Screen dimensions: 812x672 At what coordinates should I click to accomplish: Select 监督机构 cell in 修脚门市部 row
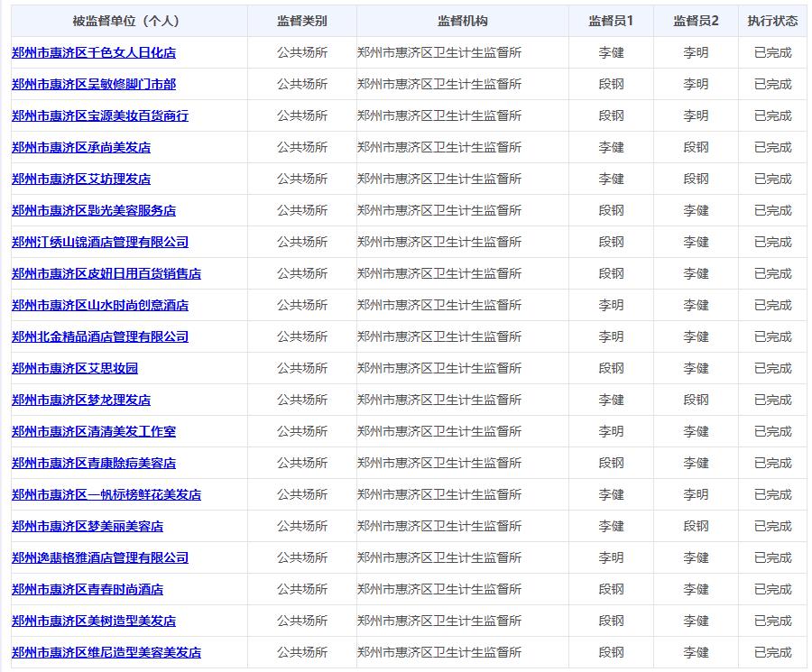click(439, 84)
